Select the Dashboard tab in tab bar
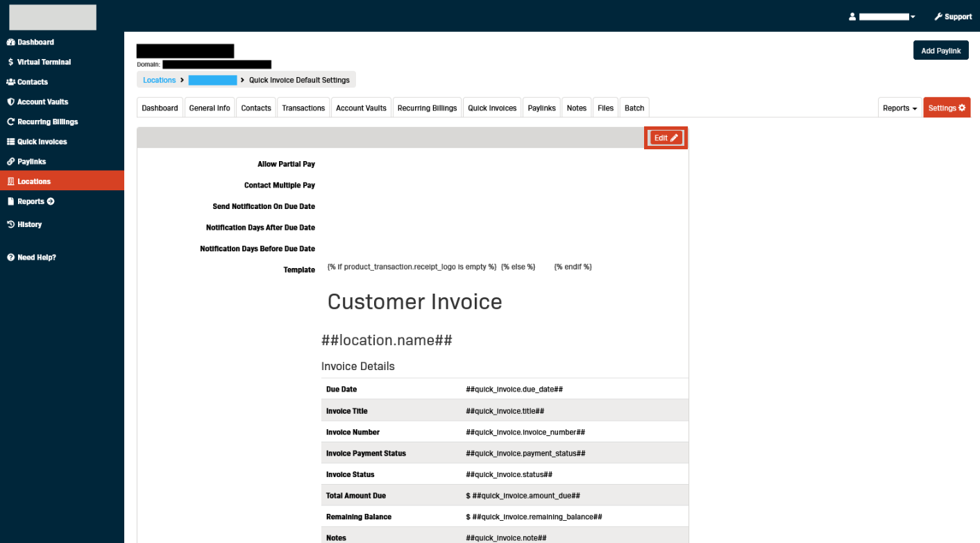This screenshot has width=980, height=543. pyautogui.click(x=160, y=108)
